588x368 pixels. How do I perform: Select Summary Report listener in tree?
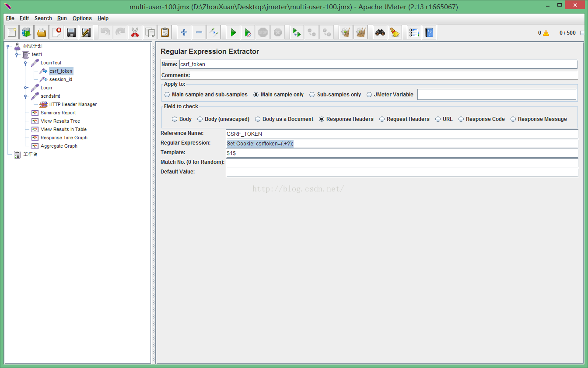pos(58,113)
